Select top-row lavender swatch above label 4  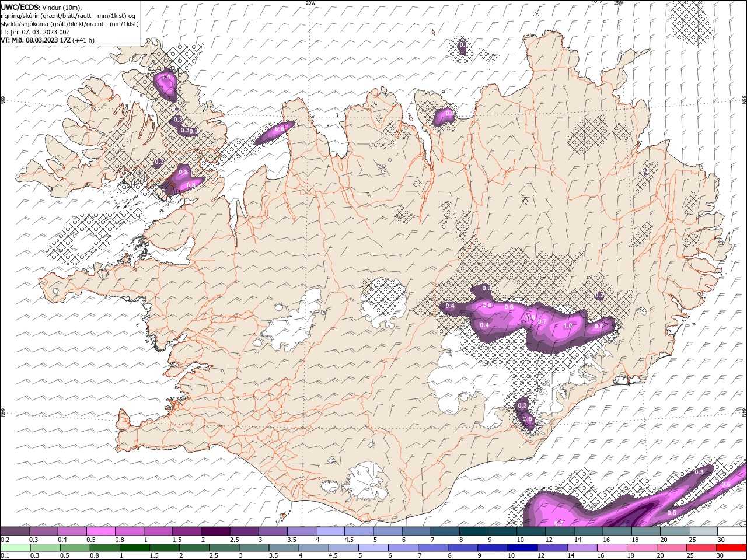point(330,531)
